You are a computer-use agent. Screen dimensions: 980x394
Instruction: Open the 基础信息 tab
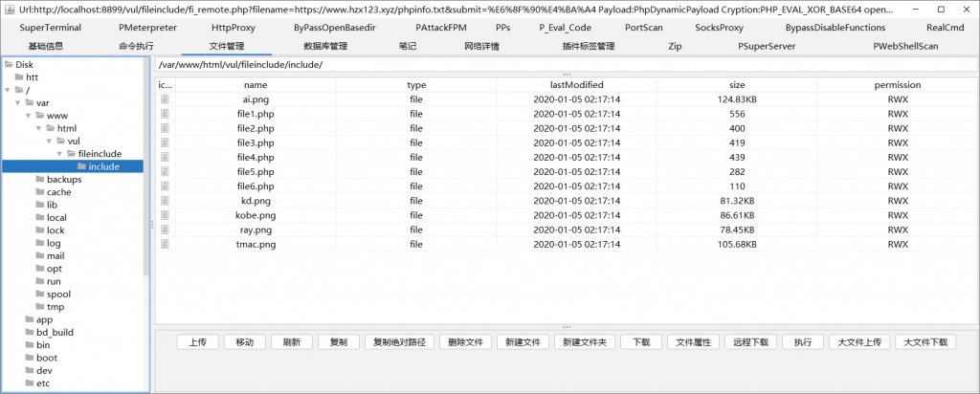(x=46, y=46)
